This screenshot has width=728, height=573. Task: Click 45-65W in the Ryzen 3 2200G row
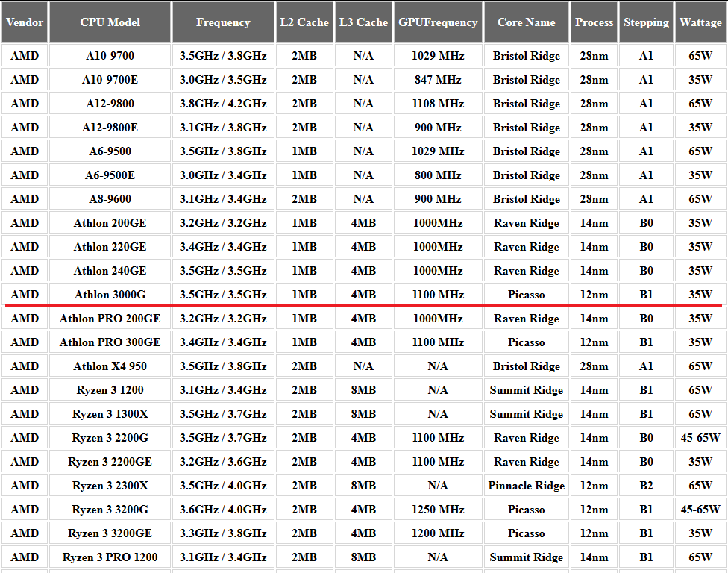click(x=700, y=438)
